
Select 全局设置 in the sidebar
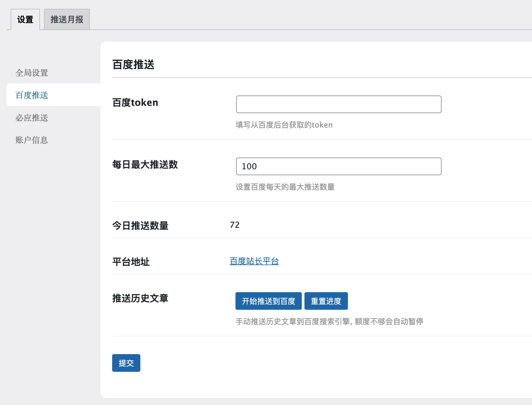pos(32,73)
